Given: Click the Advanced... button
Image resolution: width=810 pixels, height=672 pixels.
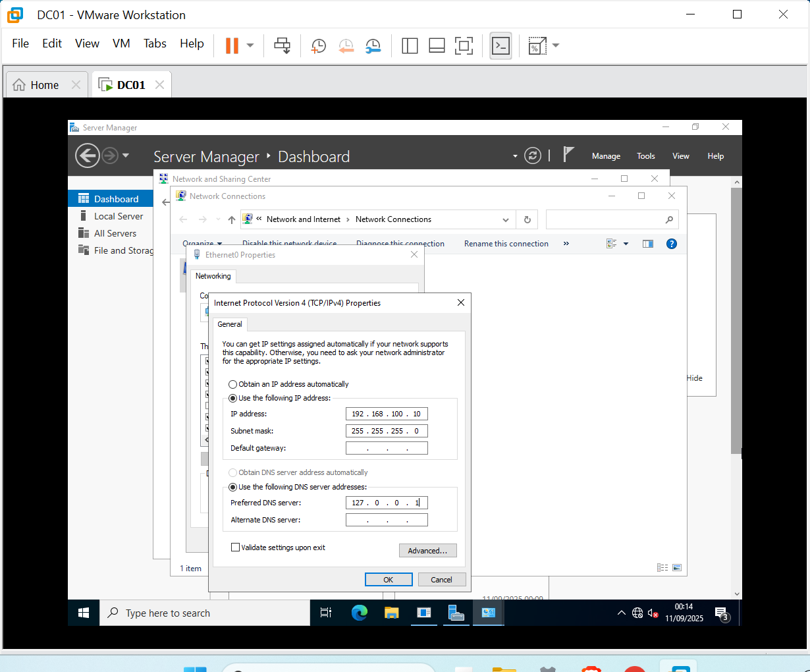Looking at the screenshot, I should 427,551.
